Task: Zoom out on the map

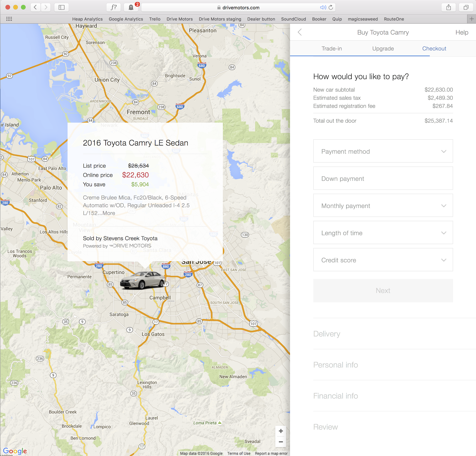Action: click(281, 442)
